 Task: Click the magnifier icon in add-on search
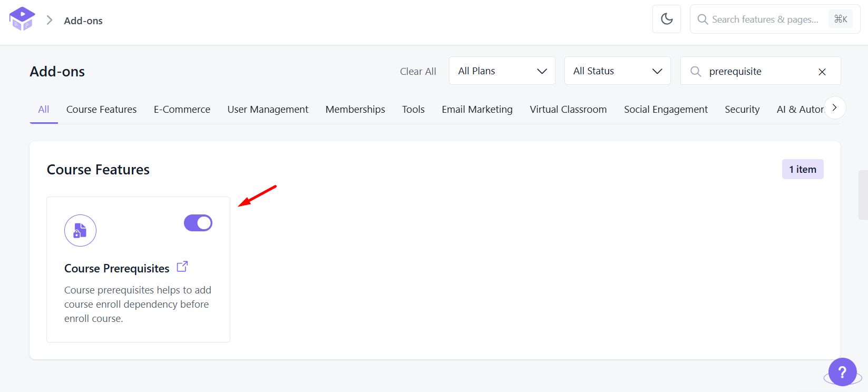696,71
